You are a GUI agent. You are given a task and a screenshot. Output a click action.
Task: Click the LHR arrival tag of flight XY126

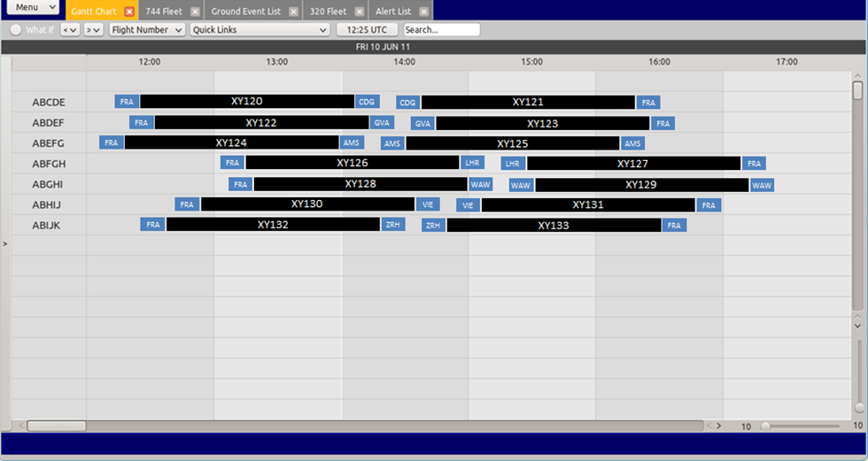[x=472, y=163]
